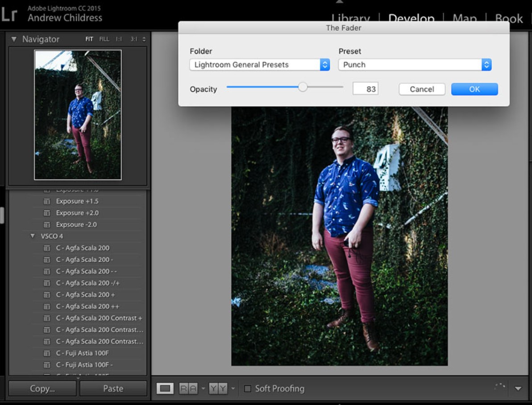Collapse the VSCO 4 preset folder
The width and height of the screenshot is (532, 405).
pyautogui.click(x=33, y=236)
